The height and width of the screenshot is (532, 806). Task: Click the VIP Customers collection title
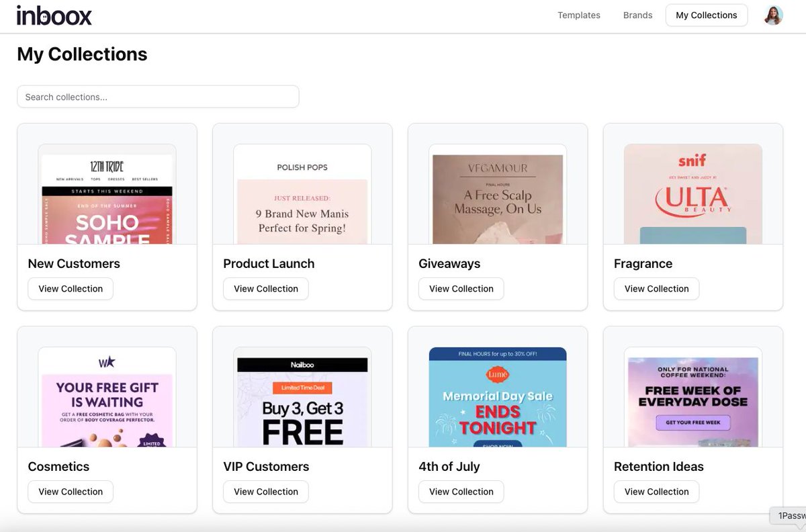point(266,466)
